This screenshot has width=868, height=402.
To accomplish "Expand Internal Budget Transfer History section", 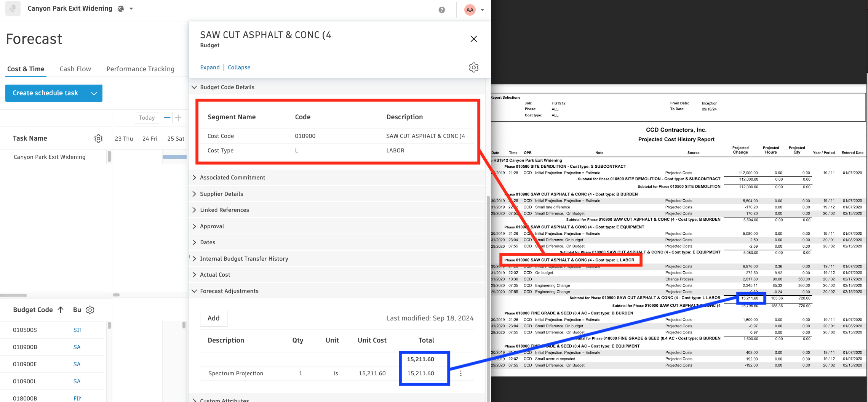I will 194,259.
